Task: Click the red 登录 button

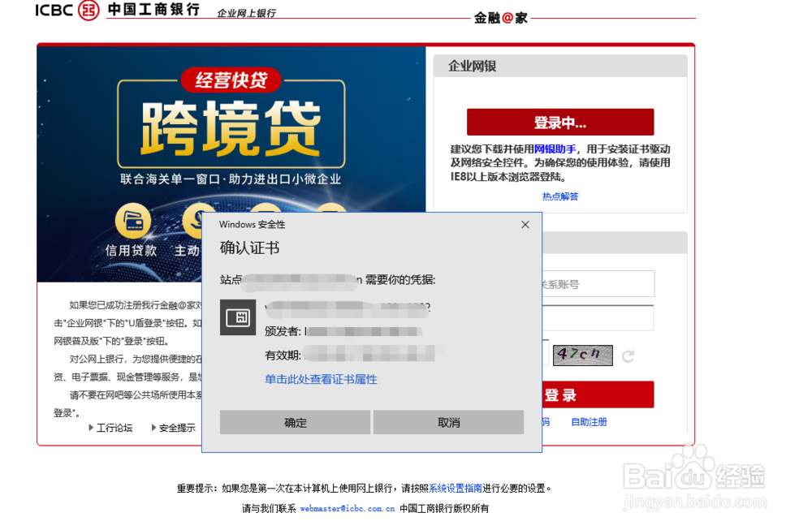Action: (598, 395)
